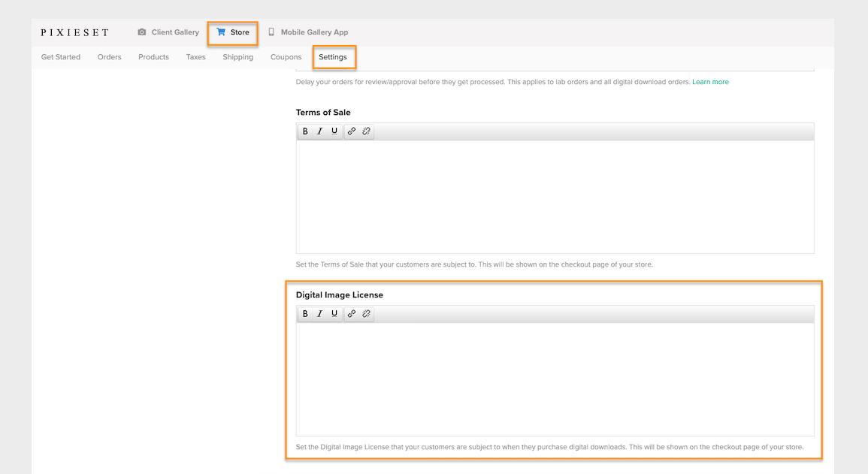Viewport: 868px width, 474px height.
Task: Open the Client Gallery section
Action: [x=168, y=32]
